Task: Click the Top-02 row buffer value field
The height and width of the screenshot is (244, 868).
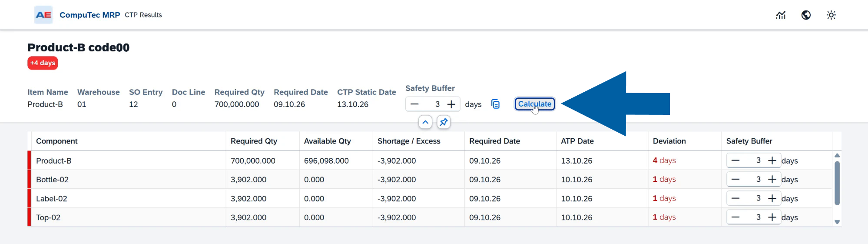Action: click(754, 217)
